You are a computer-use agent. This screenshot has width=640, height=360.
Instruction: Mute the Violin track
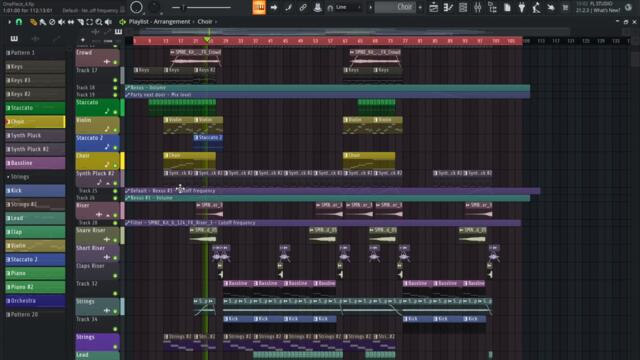point(115,130)
